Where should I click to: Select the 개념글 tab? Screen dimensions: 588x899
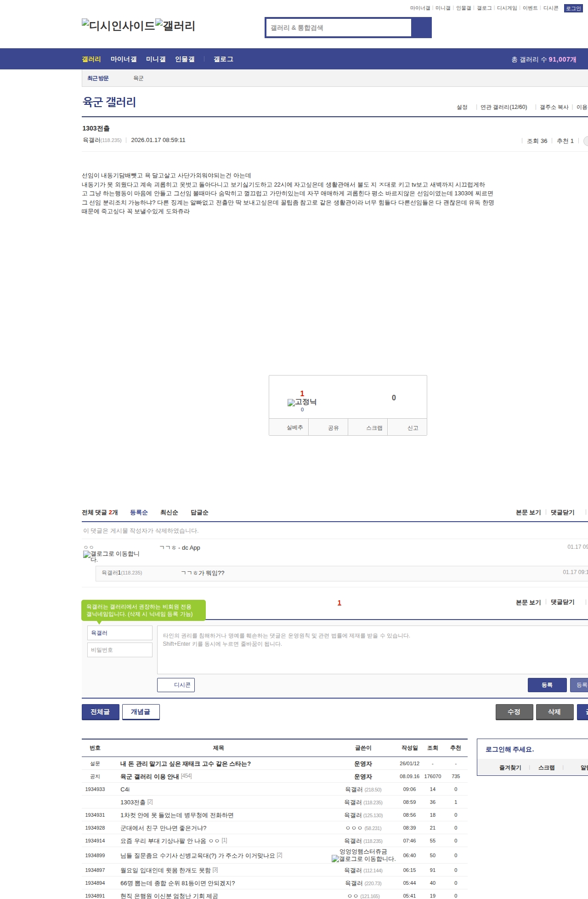pyautogui.click(x=141, y=712)
